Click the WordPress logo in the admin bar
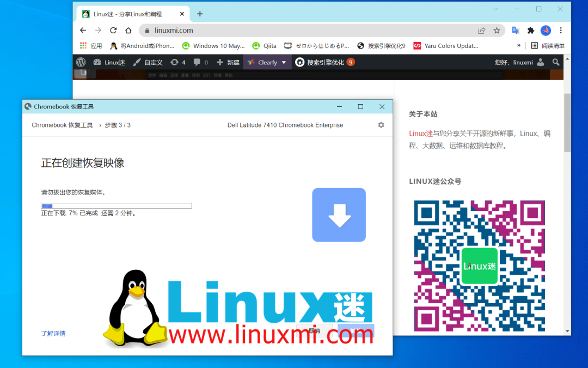Screen dimensions: 588x368 (82, 62)
